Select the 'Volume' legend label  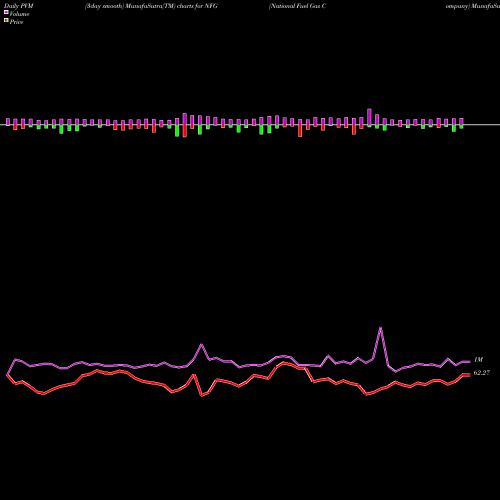pos(19,14)
